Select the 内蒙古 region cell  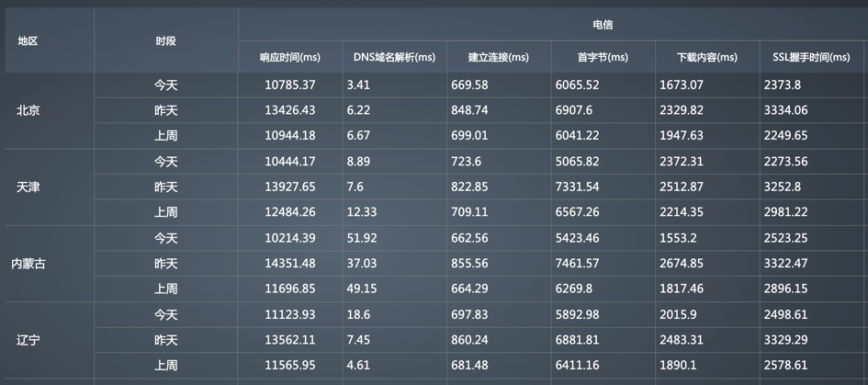pos(28,264)
